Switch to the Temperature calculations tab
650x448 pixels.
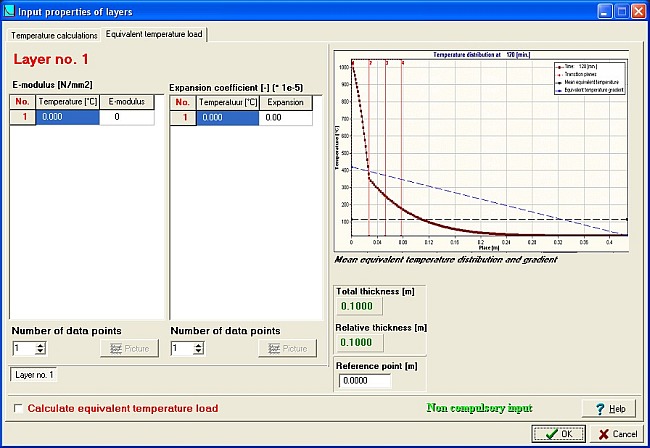point(54,35)
